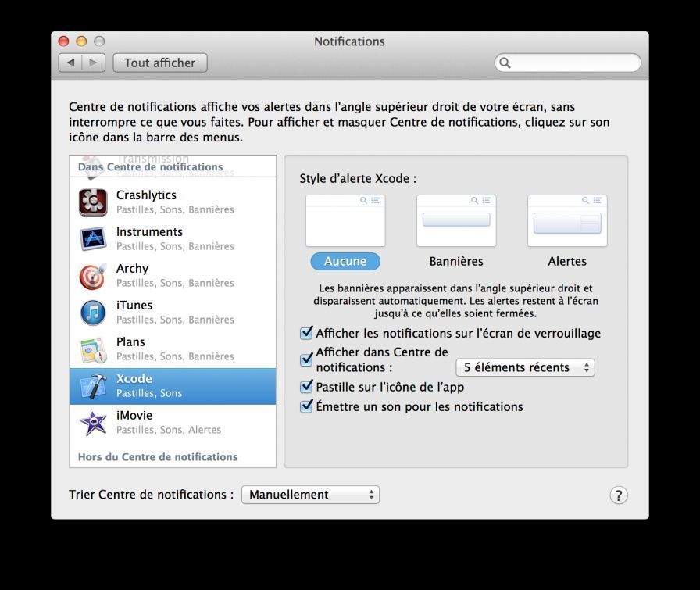
Task: Toggle Pastille sur l'icône de l'app
Action: (307, 387)
